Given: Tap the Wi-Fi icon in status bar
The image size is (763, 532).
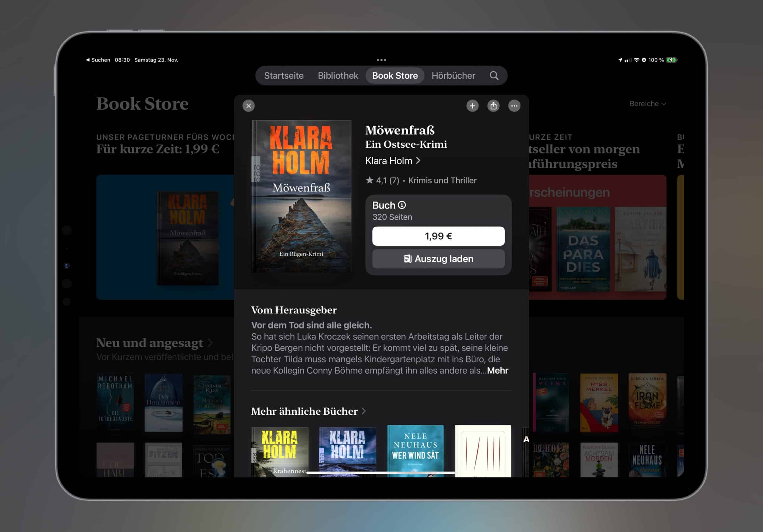Looking at the screenshot, I should 636,60.
